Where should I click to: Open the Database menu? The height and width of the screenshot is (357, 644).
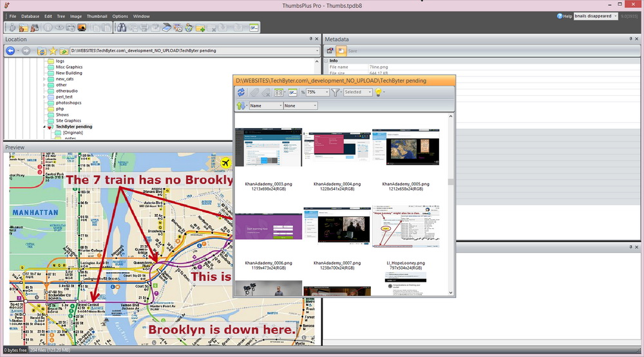[30, 17]
